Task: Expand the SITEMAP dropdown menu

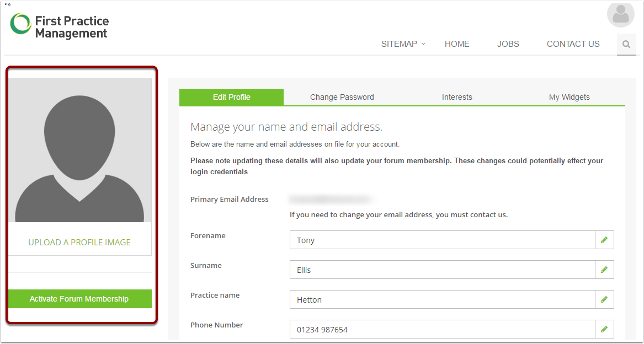Action: (x=403, y=44)
